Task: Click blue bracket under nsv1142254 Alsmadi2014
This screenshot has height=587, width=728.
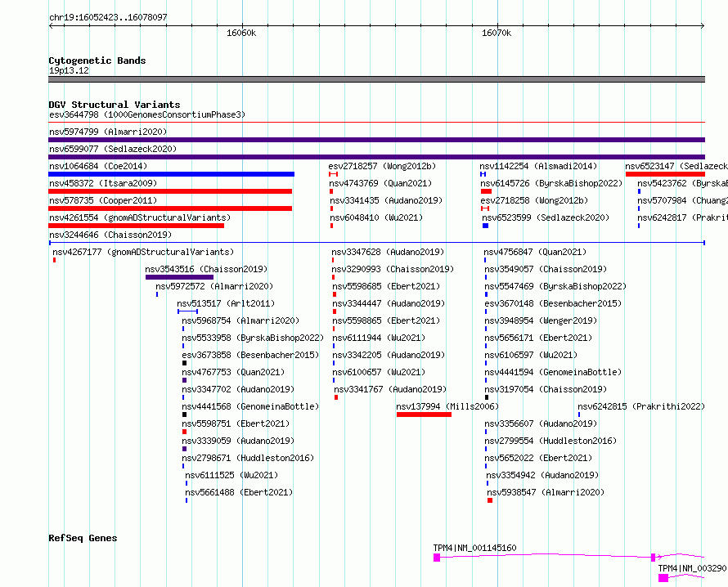Action: pos(483,174)
